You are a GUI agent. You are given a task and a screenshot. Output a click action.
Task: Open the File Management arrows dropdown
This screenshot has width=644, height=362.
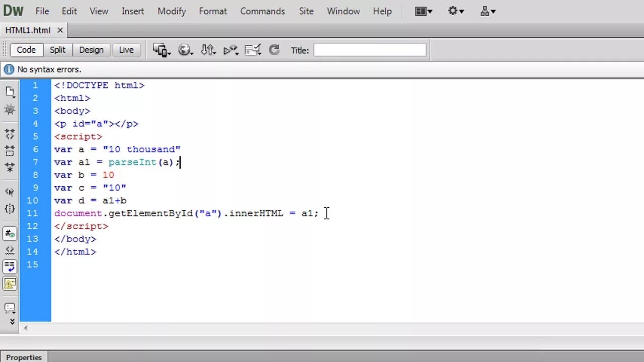pos(208,50)
